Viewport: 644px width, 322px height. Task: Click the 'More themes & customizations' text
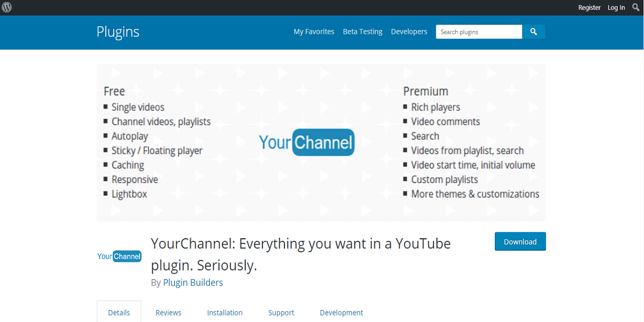pyautogui.click(x=475, y=194)
